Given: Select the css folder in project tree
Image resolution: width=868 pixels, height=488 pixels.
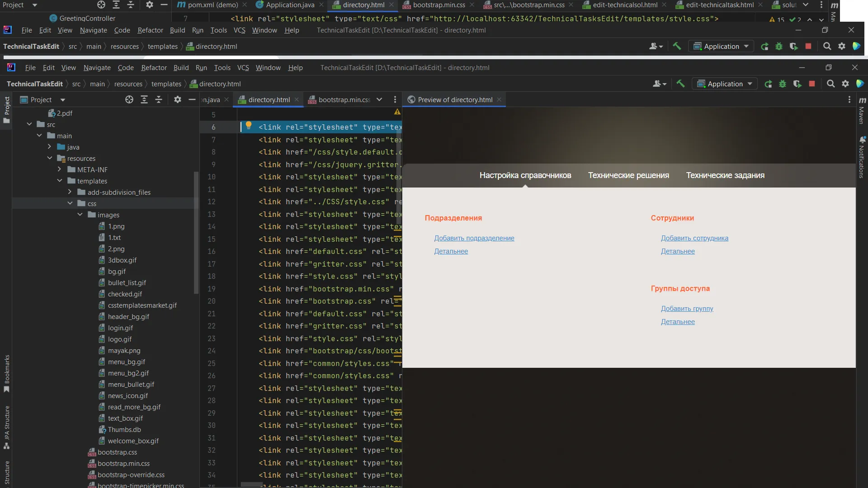Looking at the screenshot, I should pos(92,204).
